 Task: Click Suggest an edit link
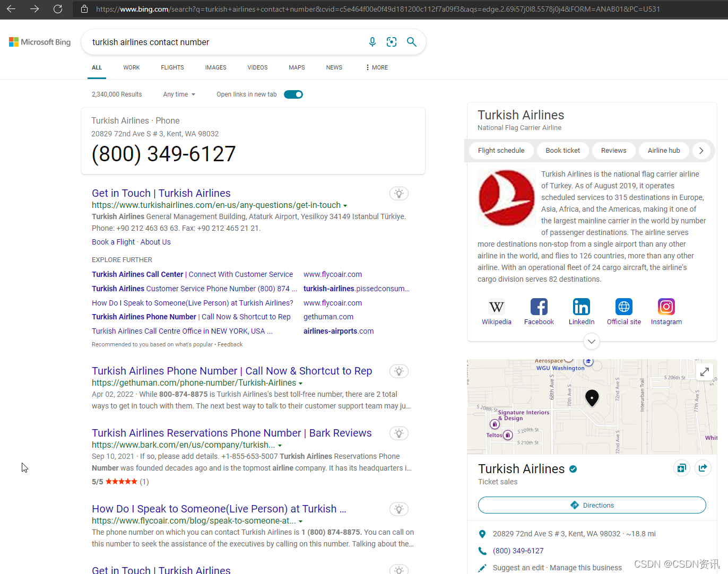[518, 568]
